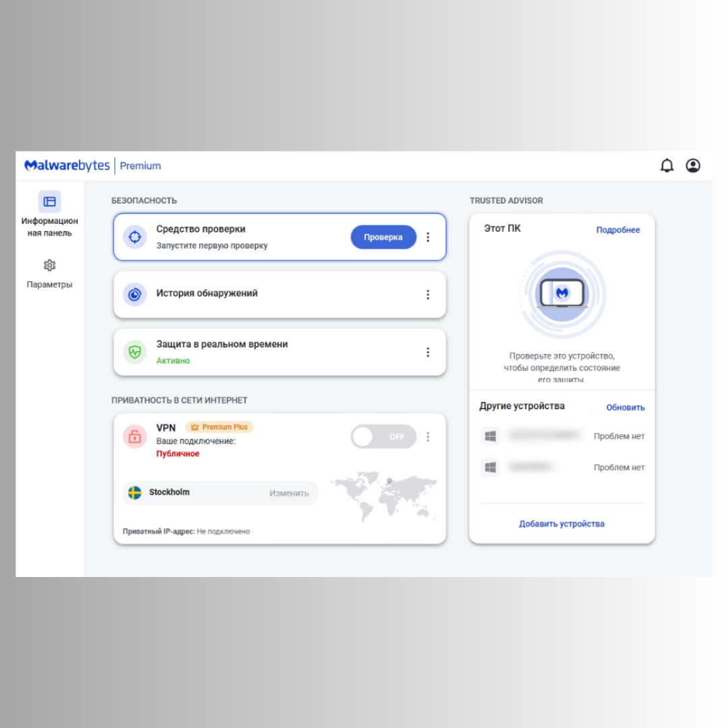Select the Информационная панель dashboard icon
The image size is (728, 728).
(50, 202)
